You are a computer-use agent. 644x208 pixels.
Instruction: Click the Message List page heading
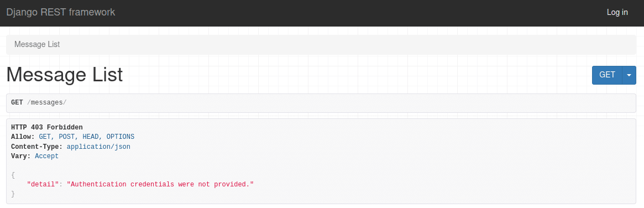[65, 75]
